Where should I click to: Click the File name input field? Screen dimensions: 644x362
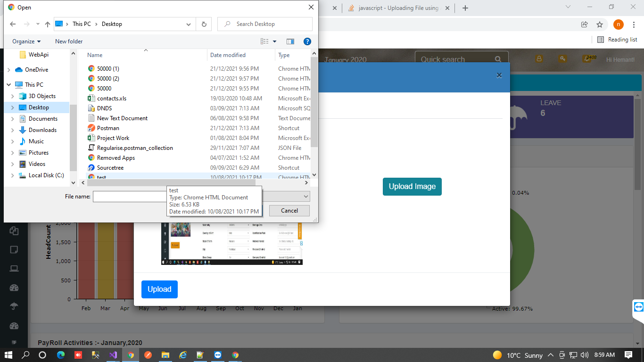click(130, 197)
